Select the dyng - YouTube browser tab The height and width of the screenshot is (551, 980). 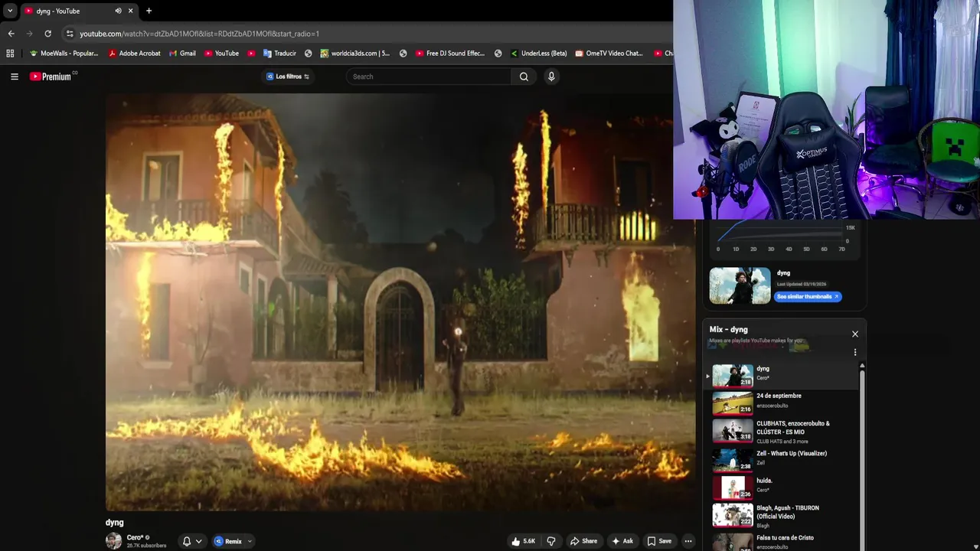[x=79, y=11]
